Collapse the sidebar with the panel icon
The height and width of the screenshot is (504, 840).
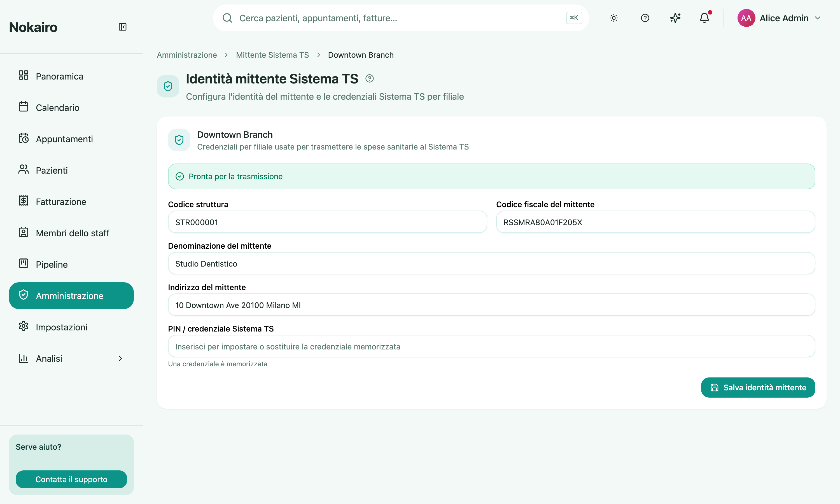coord(123,27)
